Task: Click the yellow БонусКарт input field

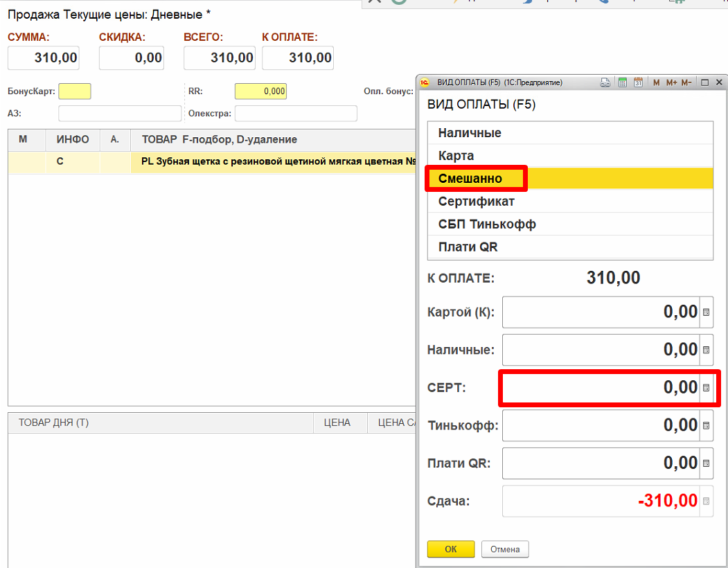Action: (x=75, y=91)
